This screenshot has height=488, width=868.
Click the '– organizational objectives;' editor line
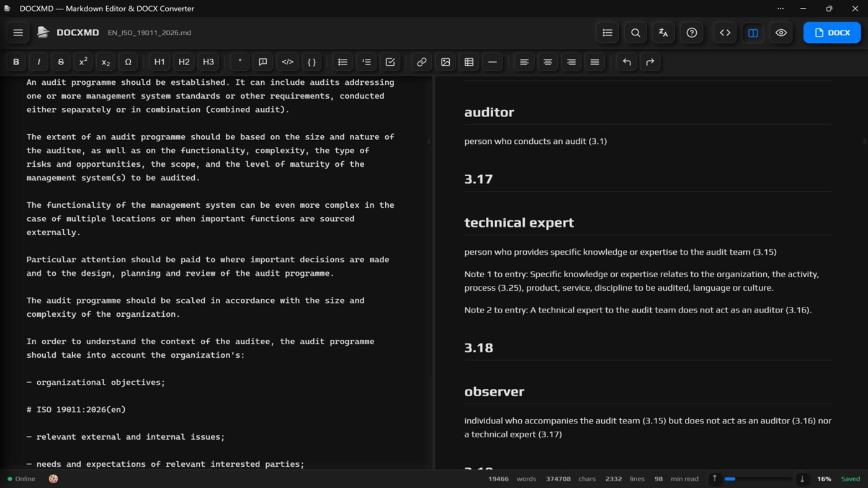pos(96,383)
